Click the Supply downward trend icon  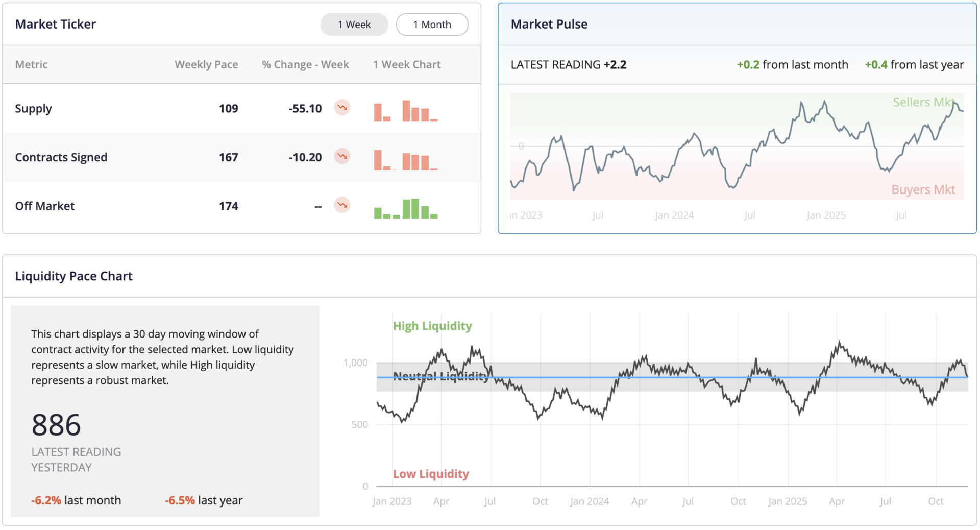point(342,108)
